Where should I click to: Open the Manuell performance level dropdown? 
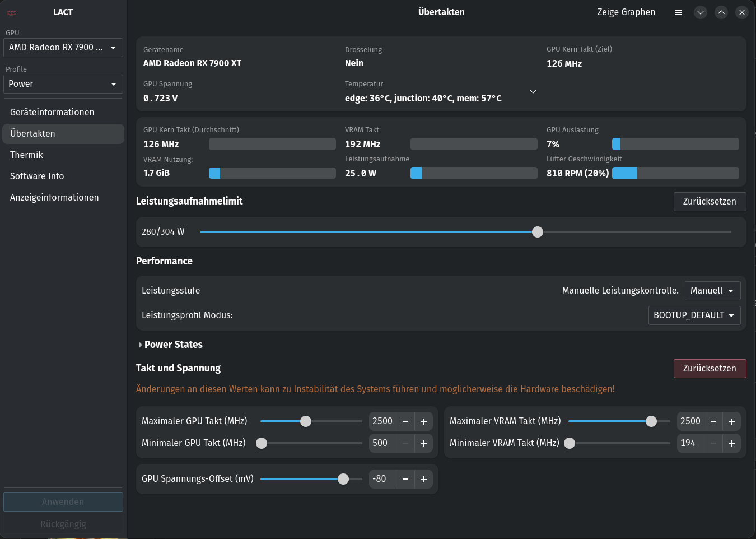click(x=712, y=291)
